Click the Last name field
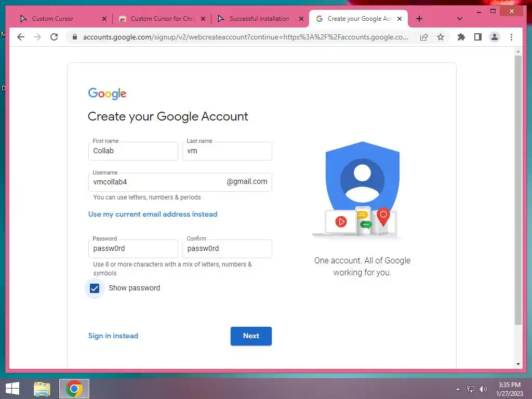The width and height of the screenshot is (532, 399). tap(227, 151)
